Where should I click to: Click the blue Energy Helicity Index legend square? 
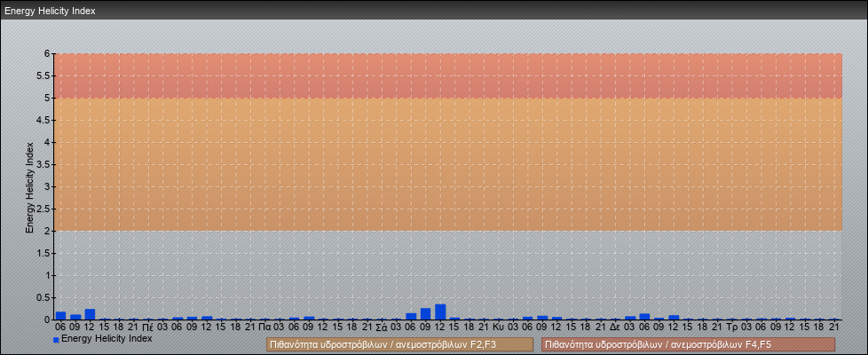56,340
